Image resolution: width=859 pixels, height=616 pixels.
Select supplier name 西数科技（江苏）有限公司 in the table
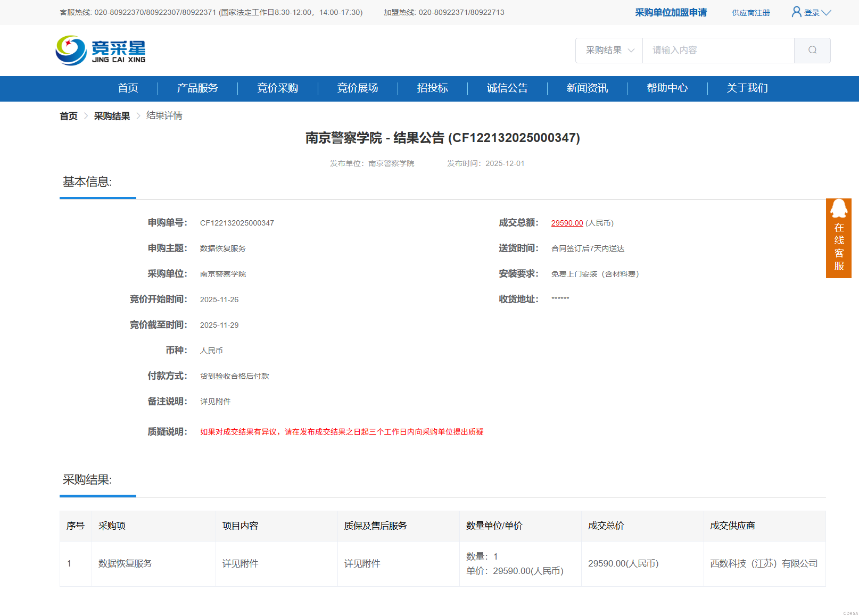[x=764, y=563]
